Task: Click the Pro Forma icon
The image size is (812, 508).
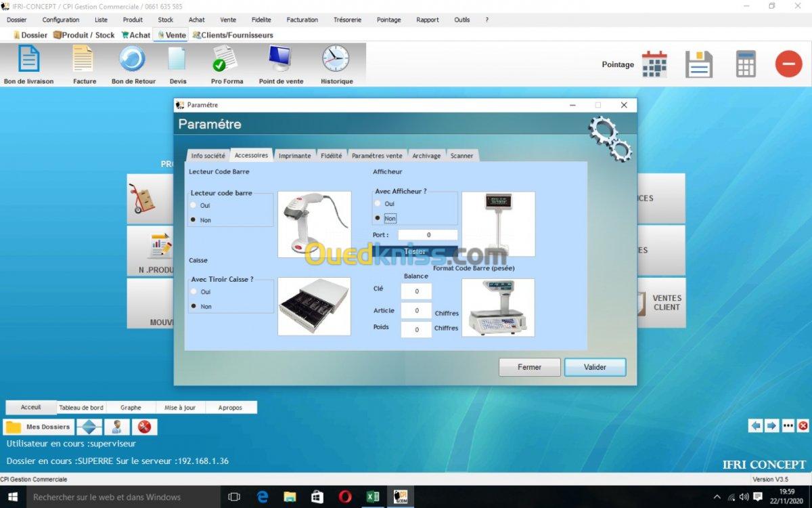Action: (x=226, y=60)
